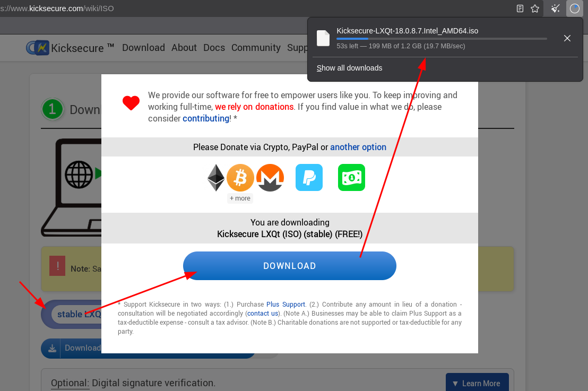Open the browser profile avatar menu
The height and width of the screenshot is (391, 588).
[x=574, y=8]
